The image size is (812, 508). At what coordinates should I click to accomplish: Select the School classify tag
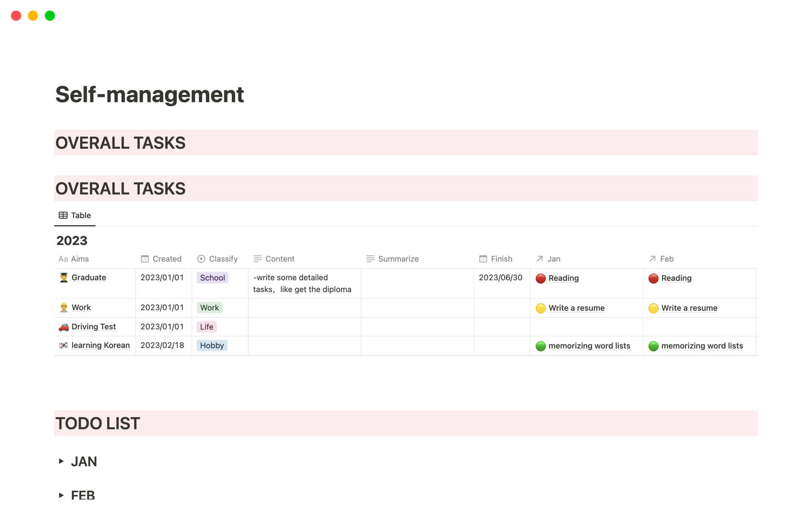(211, 277)
